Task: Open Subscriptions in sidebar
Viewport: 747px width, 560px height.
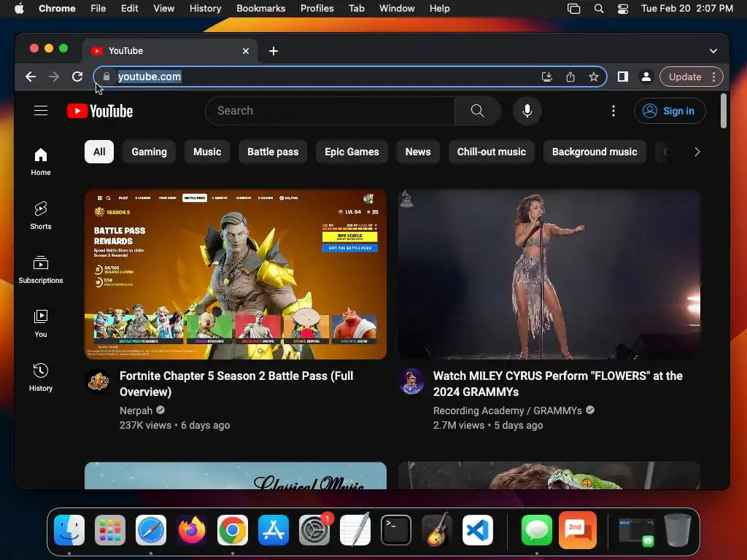Action: [x=41, y=270]
